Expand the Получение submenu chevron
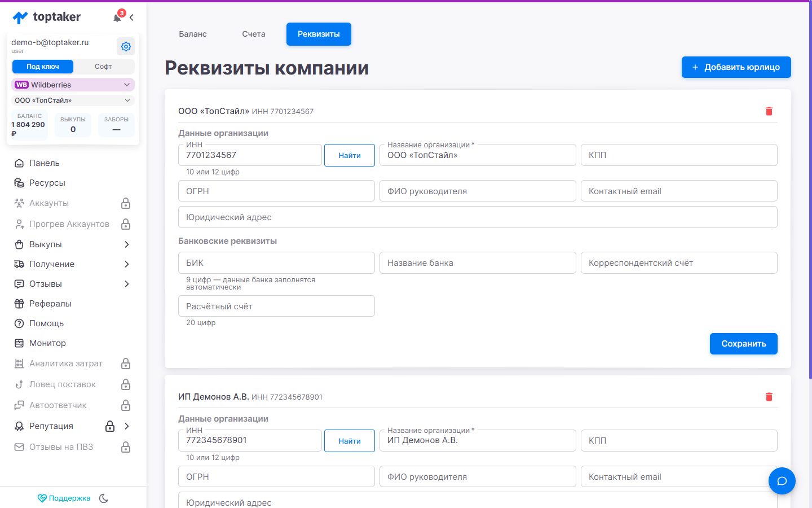 pyautogui.click(x=127, y=264)
